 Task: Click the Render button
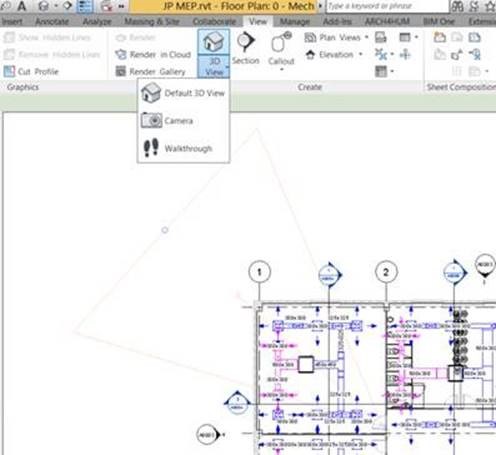(135, 37)
